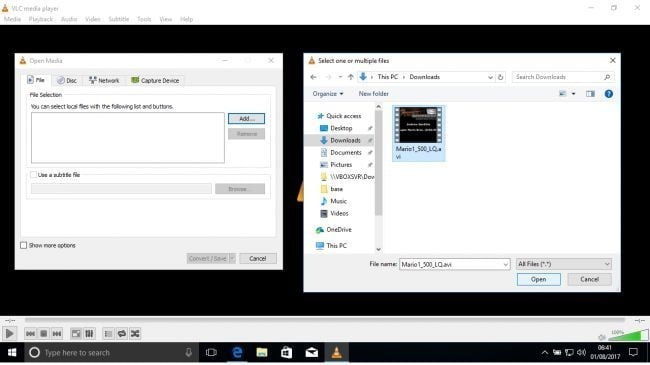Click the Search Downloads field
This screenshot has width=650, height=365.
coord(562,77)
